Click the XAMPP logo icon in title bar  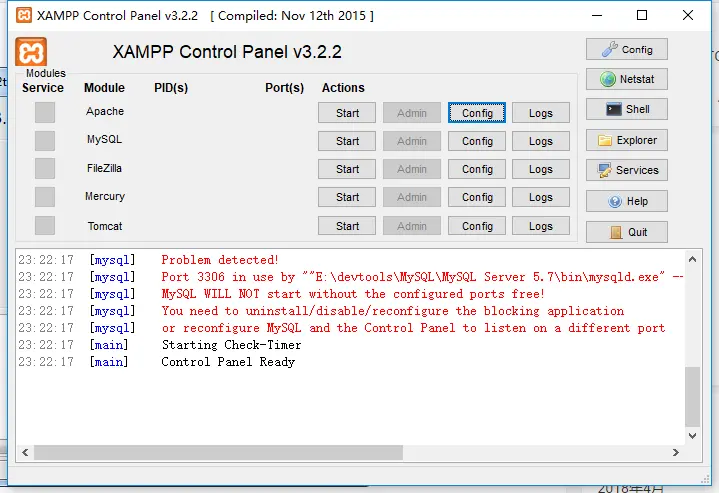[x=24, y=15]
